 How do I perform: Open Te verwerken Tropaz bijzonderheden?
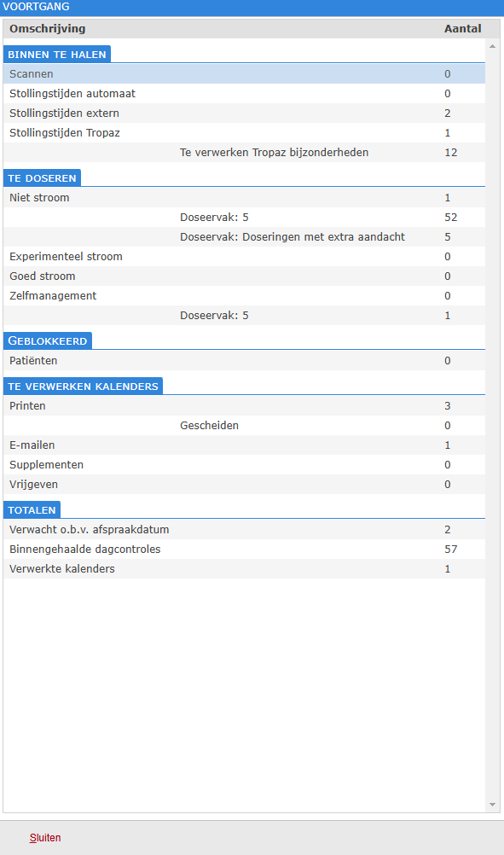tap(244, 152)
